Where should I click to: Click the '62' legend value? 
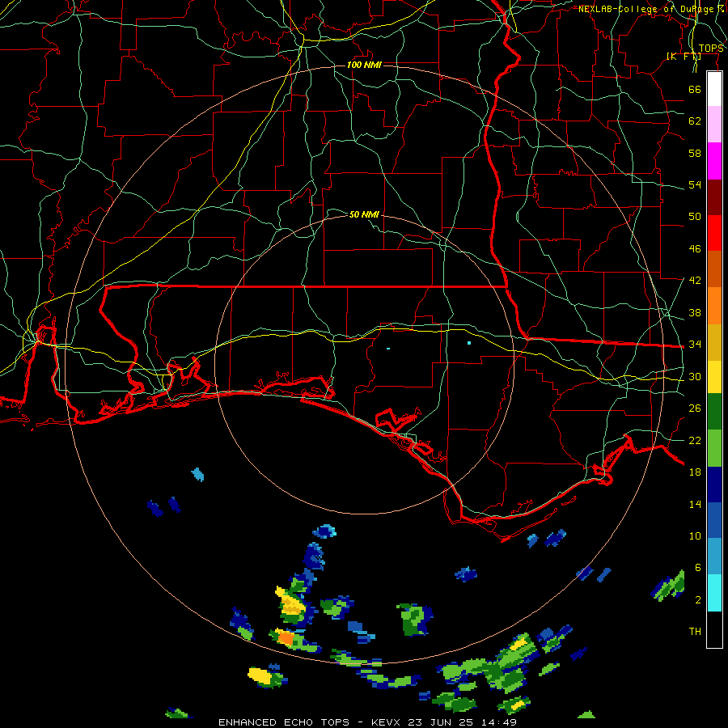(695, 121)
